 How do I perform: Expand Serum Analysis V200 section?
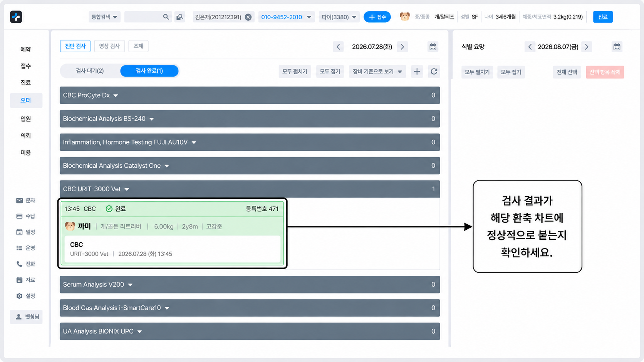tap(250, 285)
